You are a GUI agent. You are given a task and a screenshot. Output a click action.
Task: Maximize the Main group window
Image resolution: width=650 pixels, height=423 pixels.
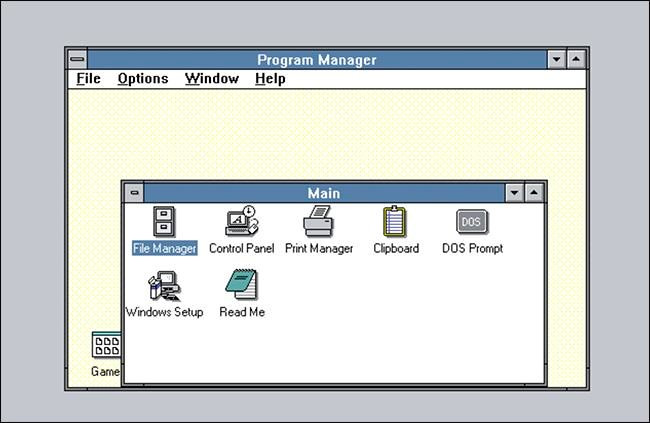point(535,193)
